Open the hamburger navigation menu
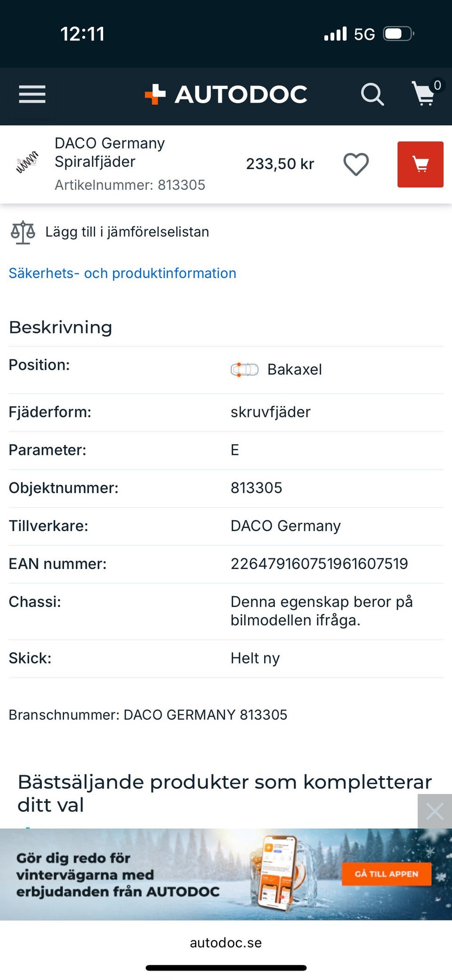Screen dimensions: 452x980 pos(32,94)
